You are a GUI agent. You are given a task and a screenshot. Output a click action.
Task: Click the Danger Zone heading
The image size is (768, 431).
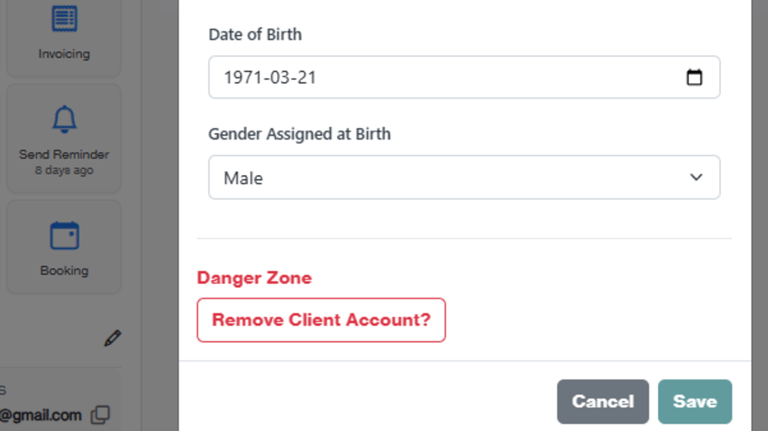(254, 278)
